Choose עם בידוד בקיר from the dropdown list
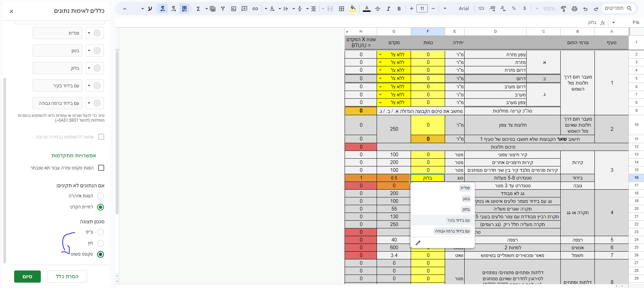Screen dimensions: 644x288 [458, 220]
